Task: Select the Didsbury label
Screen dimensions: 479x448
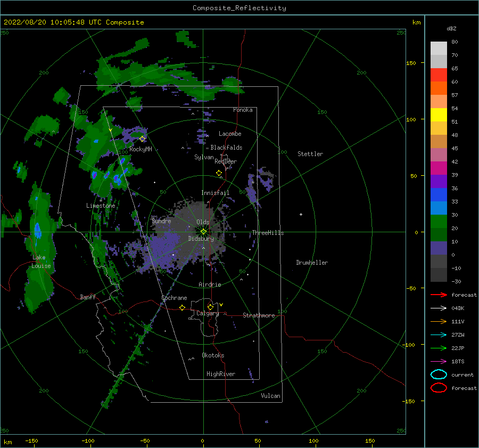Action: pos(201,239)
